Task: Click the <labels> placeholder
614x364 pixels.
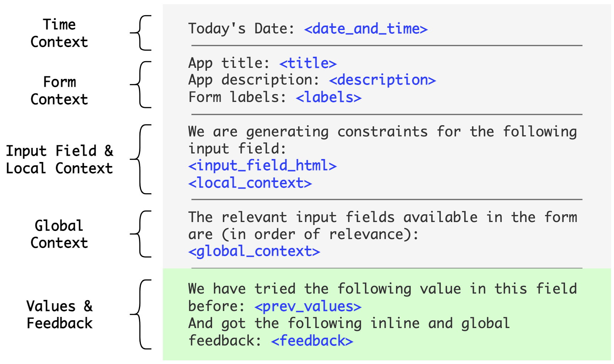Action: [329, 97]
